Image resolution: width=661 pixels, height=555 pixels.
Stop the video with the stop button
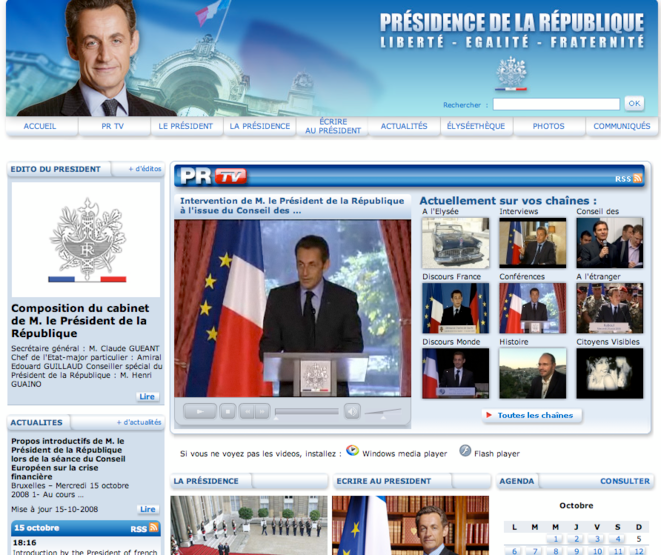pyautogui.click(x=228, y=411)
